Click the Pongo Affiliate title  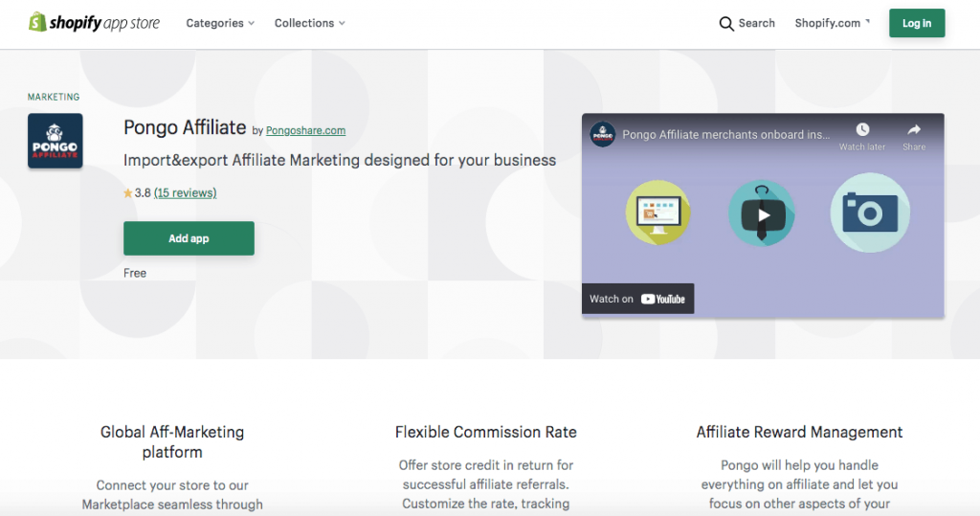coord(185,127)
